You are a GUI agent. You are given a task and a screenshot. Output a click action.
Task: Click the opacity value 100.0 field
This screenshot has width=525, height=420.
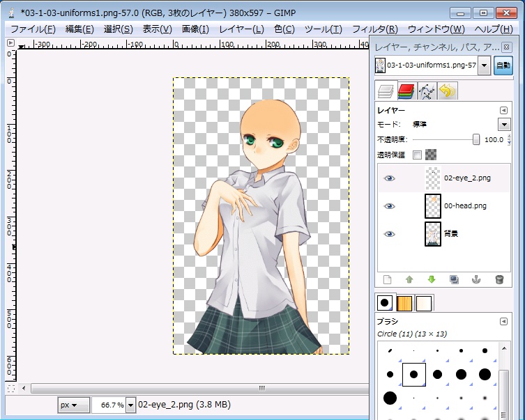494,140
